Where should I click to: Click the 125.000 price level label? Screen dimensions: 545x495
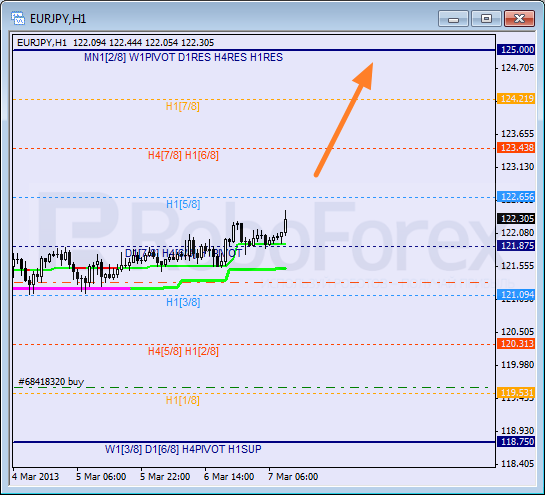pos(517,50)
